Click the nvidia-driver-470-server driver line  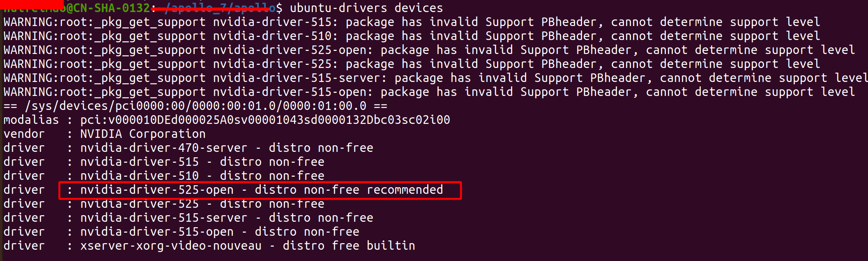tap(188, 148)
